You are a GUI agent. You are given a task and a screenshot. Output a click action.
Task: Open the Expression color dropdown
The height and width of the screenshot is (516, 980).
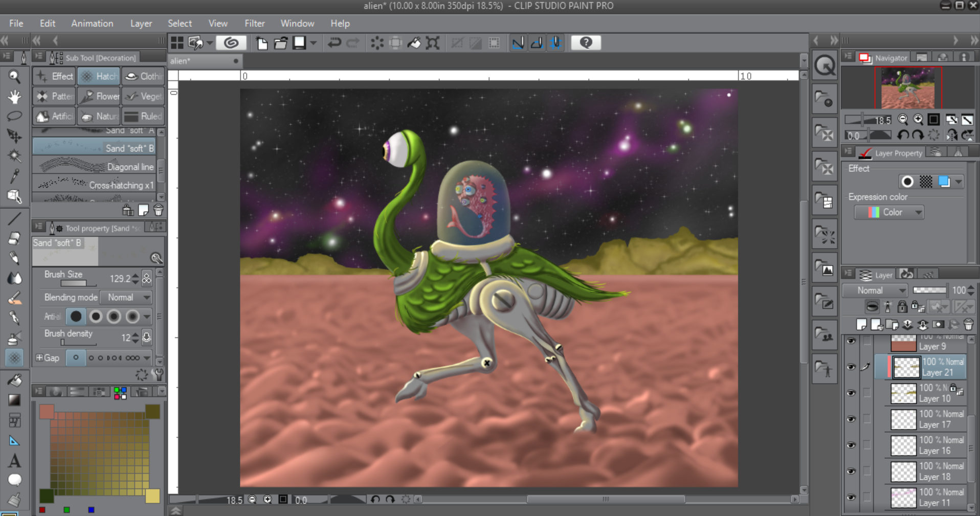pyautogui.click(x=888, y=212)
